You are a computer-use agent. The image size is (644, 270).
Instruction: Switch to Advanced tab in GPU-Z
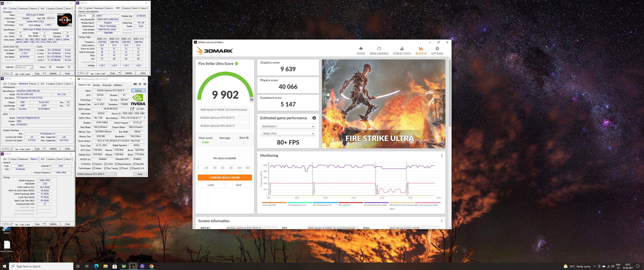click(x=107, y=85)
